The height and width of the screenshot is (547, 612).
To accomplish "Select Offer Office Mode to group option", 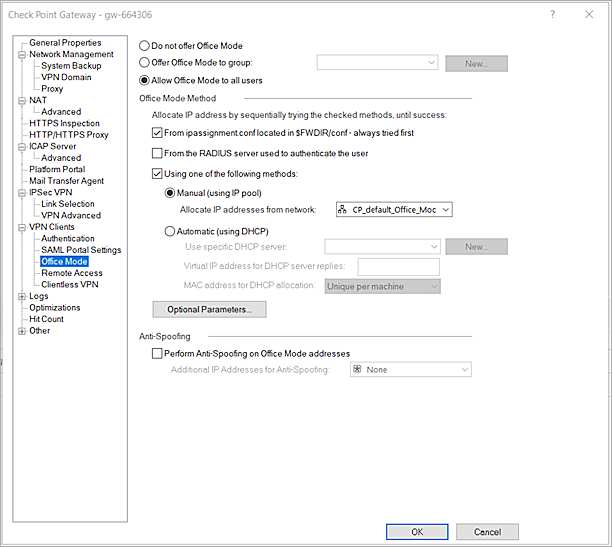I will (x=144, y=62).
